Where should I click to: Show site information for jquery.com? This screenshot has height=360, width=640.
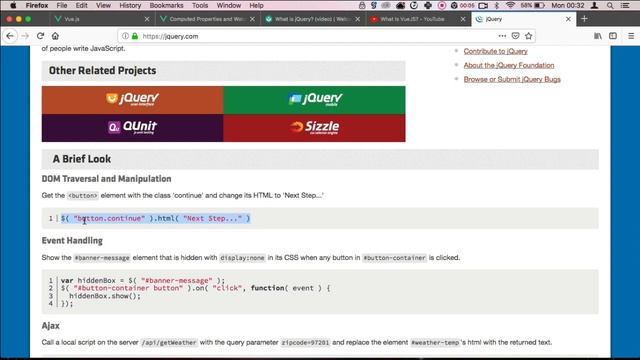tap(125, 36)
